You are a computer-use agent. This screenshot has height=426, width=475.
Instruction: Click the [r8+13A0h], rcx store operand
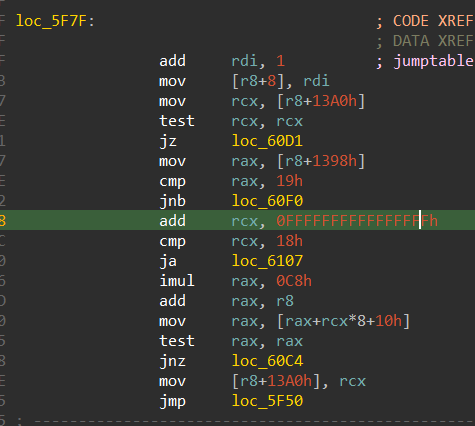coord(299,381)
